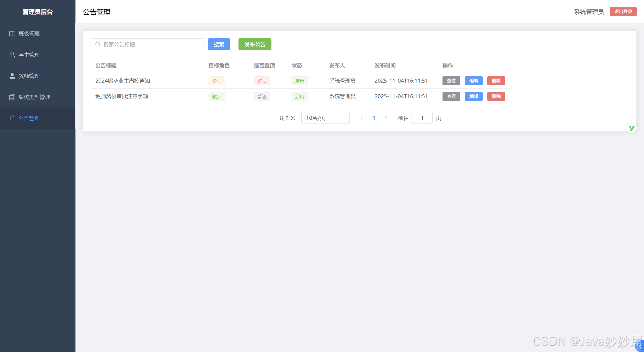View the 2024届毕业生离校通知 announcement via 查看
Viewport: 644px width, 352px height.
point(451,81)
